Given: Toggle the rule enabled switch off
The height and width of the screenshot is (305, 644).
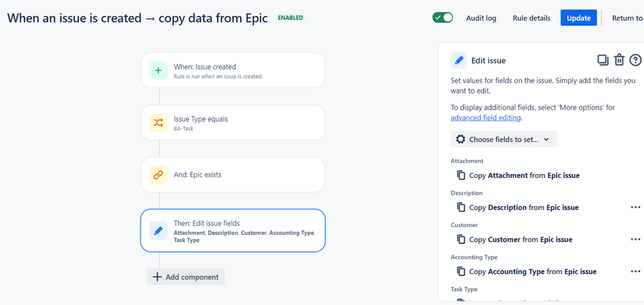Looking at the screenshot, I should click(443, 17).
